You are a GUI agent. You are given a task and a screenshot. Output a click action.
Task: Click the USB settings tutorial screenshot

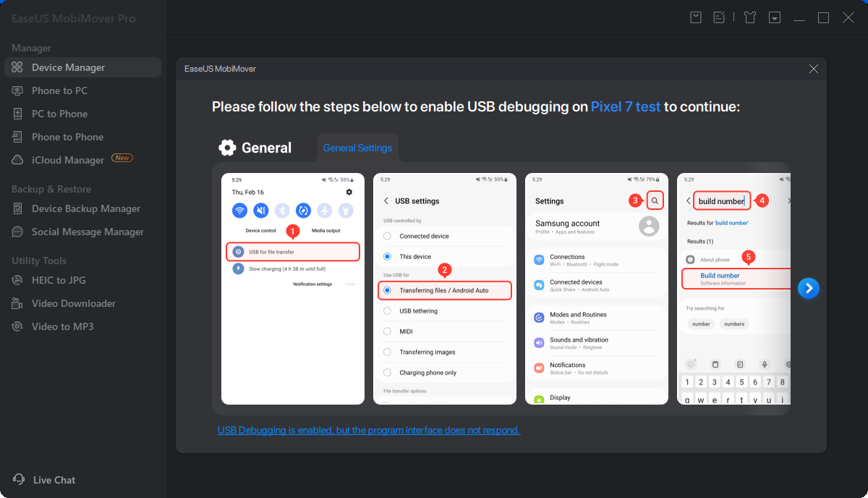coord(444,288)
